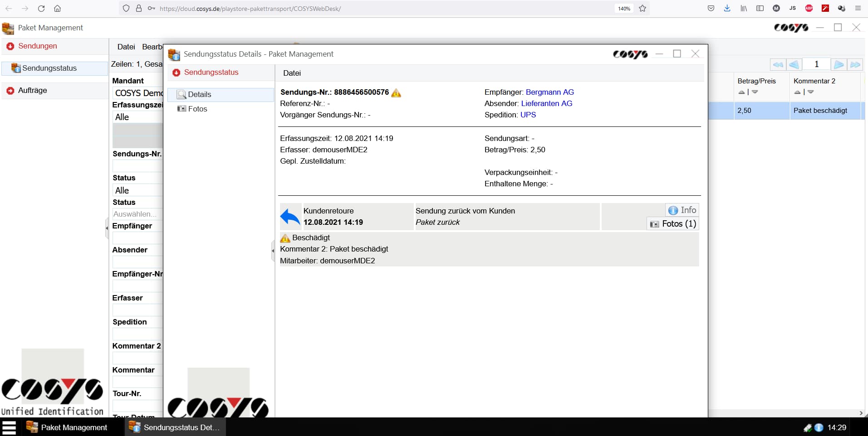The height and width of the screenshot is (436, 868).
Task: Click the UPS Spedition link
Action: [528, 115]
